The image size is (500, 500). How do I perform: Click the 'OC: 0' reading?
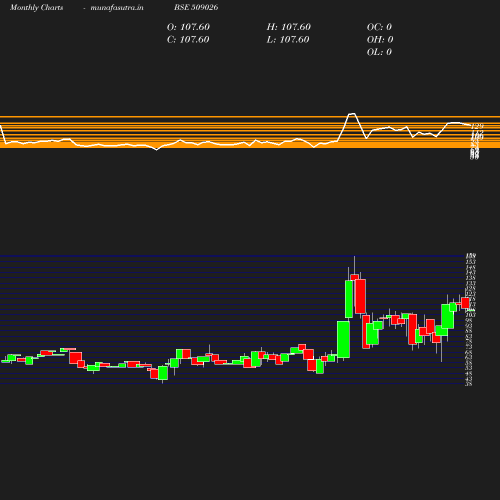[379, 27]
